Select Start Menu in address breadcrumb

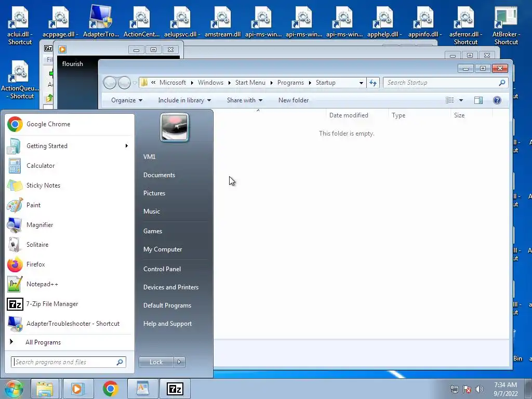click(x=250, y=83)
